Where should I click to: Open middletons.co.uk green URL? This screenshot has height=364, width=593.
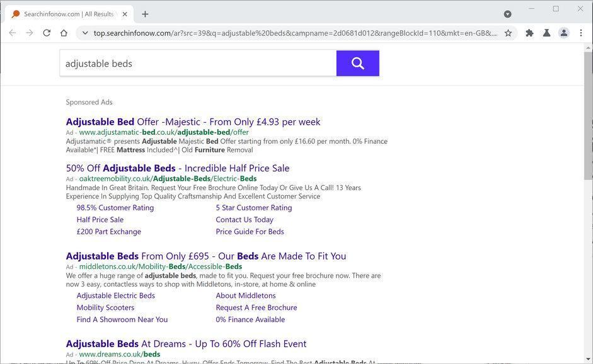pos(160,267)
